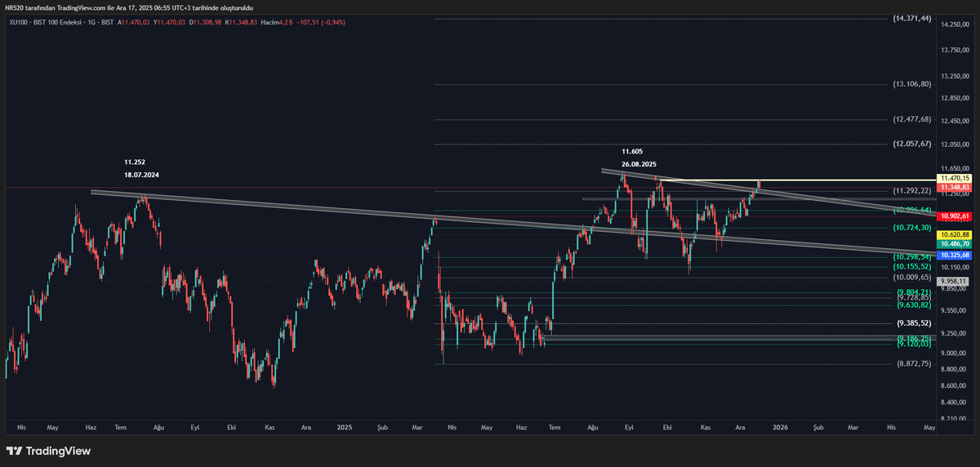Click the 9.250,00 price scale value
The image size is (980, 467).
tap(955, 334)
